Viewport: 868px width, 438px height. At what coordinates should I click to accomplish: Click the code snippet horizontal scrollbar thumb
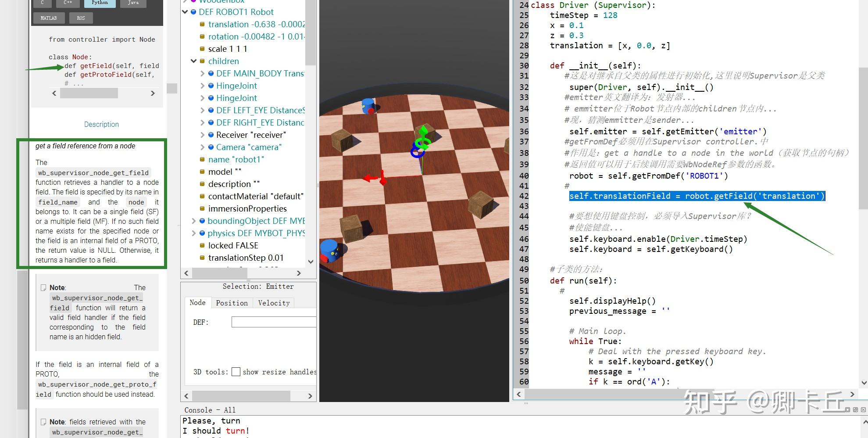click(89, 93)
